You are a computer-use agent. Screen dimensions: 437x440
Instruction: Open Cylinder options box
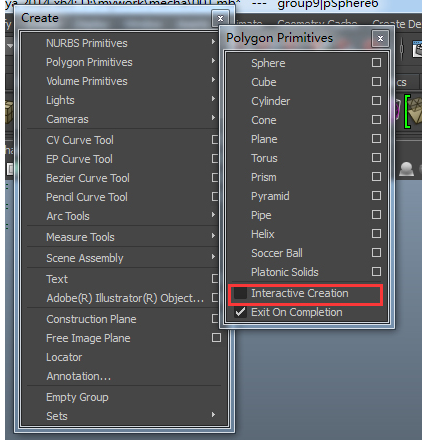376,101
